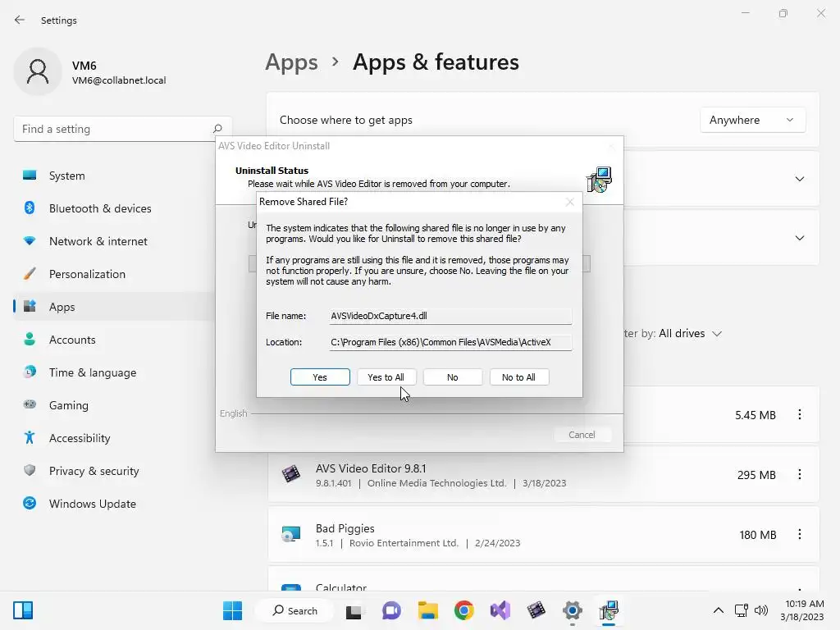The width and height of the screenshot is (840, 630).
Task: Click volume speaker icon in tray
Action: (760, 610)
